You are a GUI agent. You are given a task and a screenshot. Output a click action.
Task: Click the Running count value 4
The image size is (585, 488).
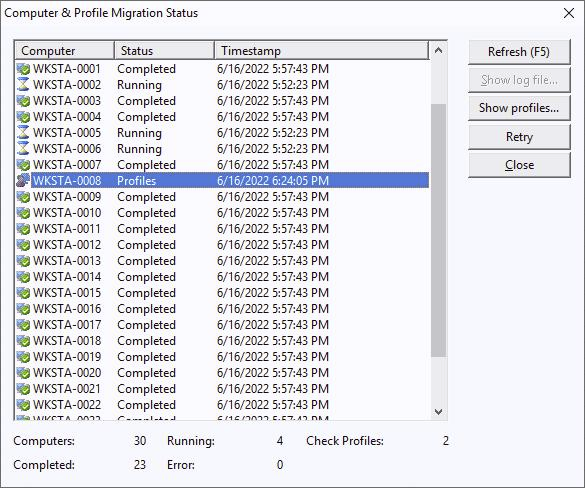(280, 441)
